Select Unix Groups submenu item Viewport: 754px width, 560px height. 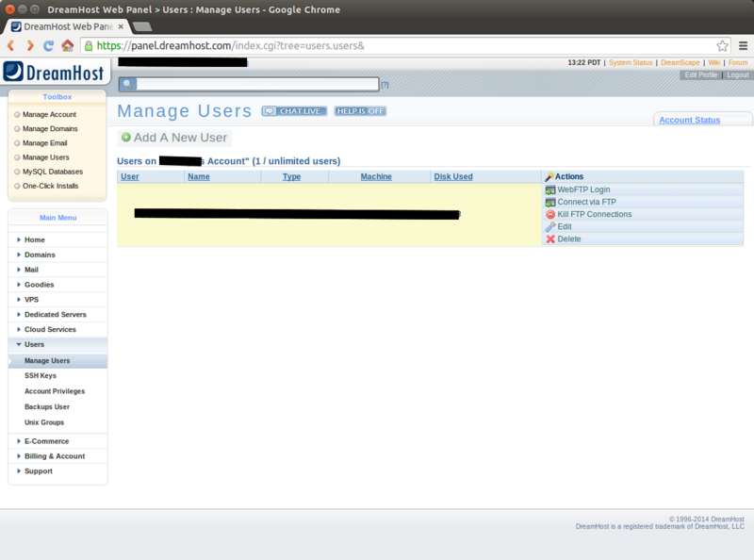click(44, 422)
